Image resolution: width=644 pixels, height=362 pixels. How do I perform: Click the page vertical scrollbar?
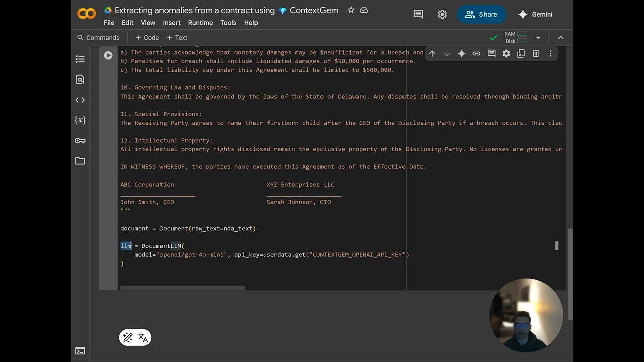[x=570, y=274]
